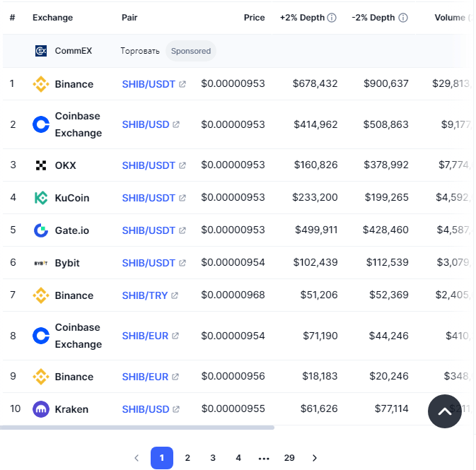Go to the next page arrow
The width and height of the screenshot is (476, 470).
click(x=315, y=458)
